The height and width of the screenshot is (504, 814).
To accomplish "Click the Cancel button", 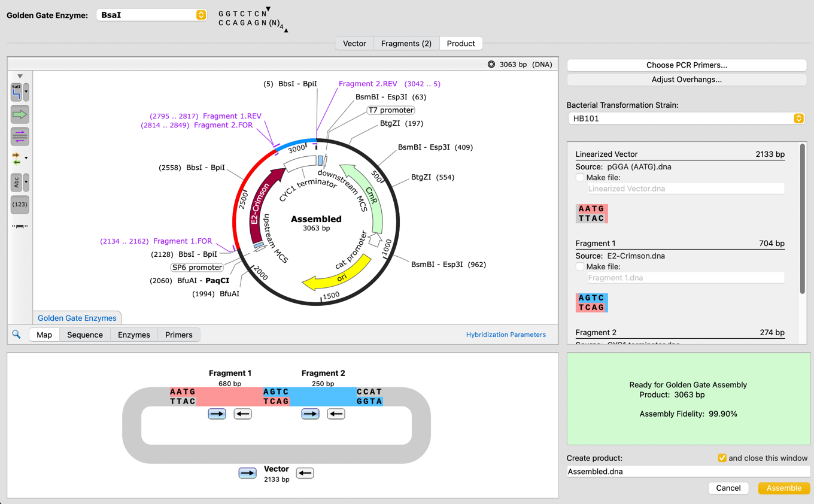I will tap(728, 488).
